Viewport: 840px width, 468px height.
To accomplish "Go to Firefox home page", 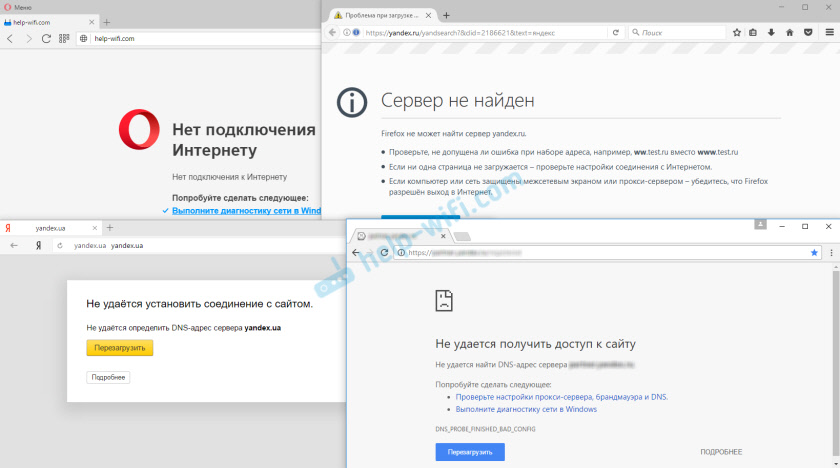I will [x=790, y=33].
